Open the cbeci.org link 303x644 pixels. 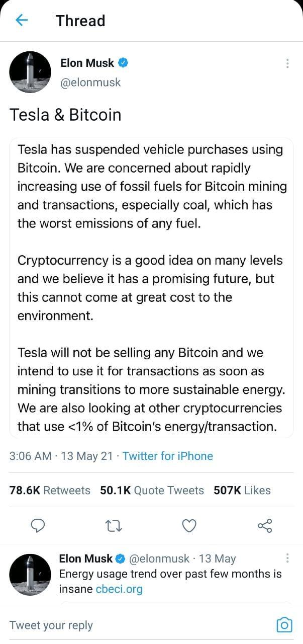119,589
